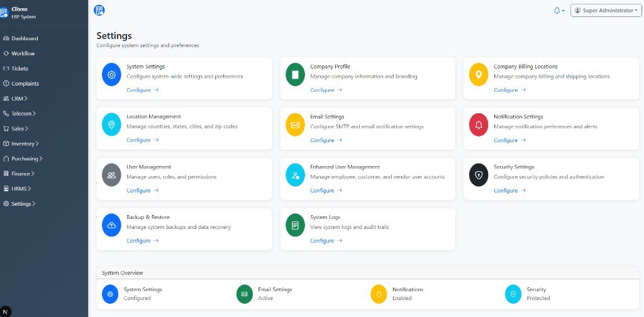Click the 'Enabled' notifications status text
Screen dimensions: 644x317
(402, 298)
